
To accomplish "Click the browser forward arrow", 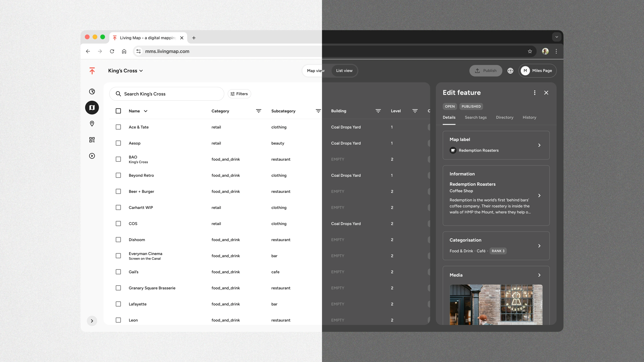I will tap(100, 51).
